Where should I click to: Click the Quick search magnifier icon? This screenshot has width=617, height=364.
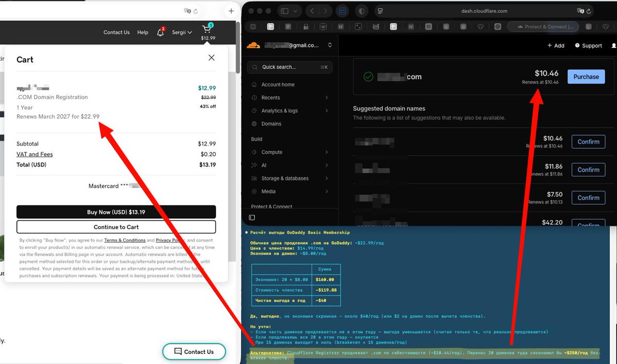pos(255,67)
